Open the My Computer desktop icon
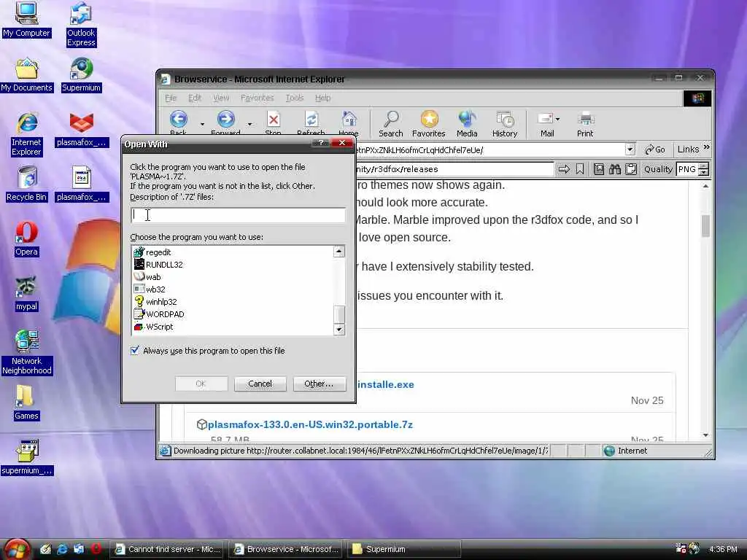 point(26,20)
